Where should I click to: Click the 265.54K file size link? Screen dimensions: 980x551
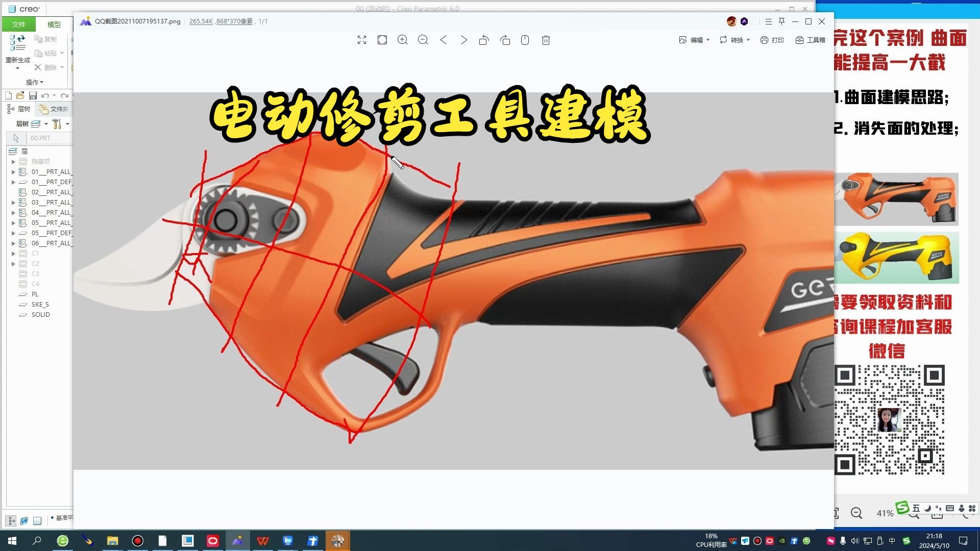tap(201, 21)
